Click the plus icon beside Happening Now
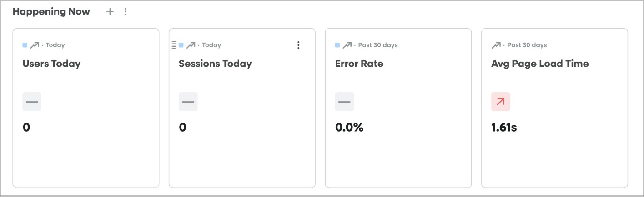The height and width of the screenshot is (197, 644). pos(110,12)
